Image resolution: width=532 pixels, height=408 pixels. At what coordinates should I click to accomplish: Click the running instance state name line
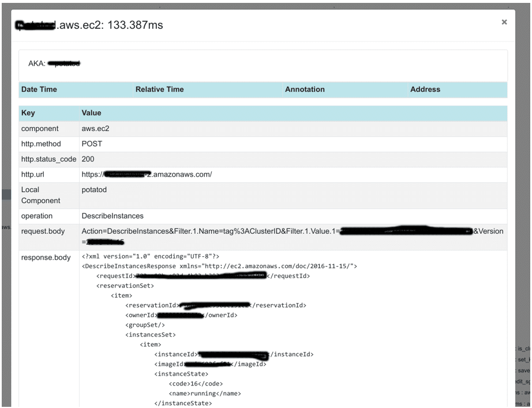pyautogui.click(x=204, y=394)
